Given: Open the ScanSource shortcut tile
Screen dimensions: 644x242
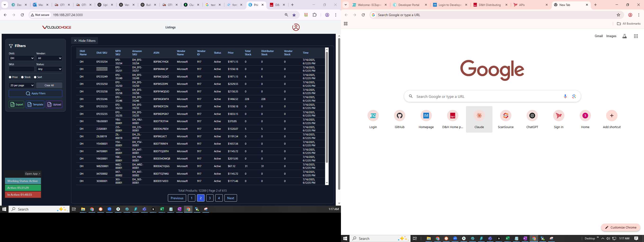Looking at the screenshot, I should pos(505,119).
